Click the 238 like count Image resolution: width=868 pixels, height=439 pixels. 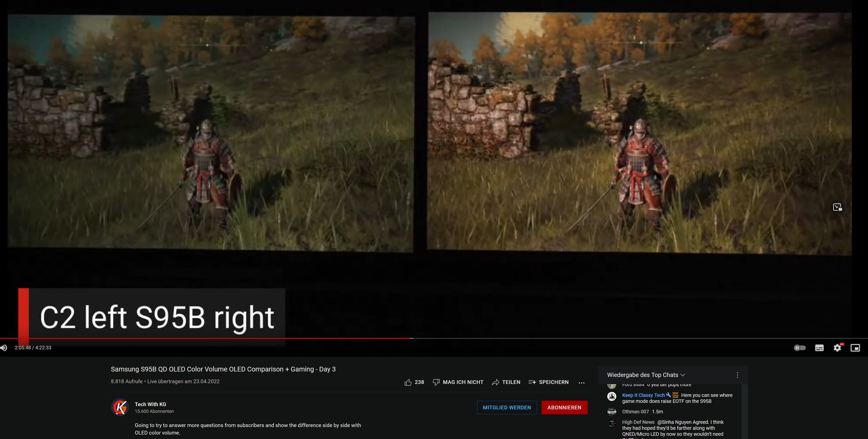(x=419, y=382)
